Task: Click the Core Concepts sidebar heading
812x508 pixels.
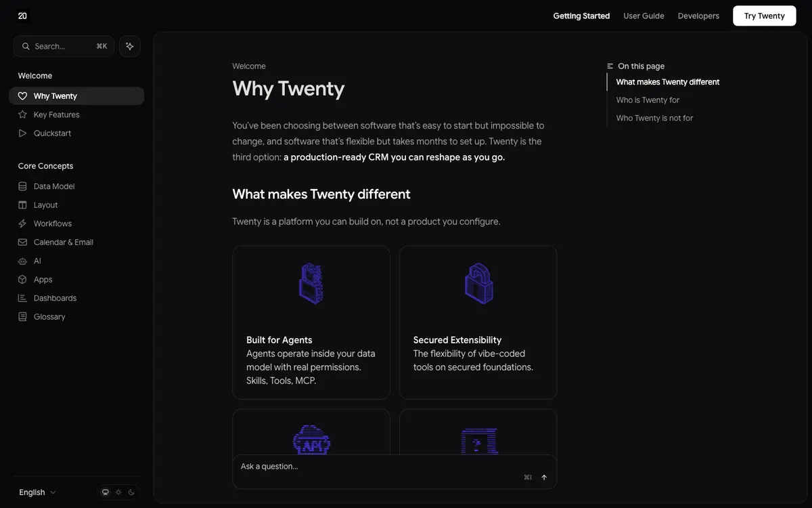Action: coord(45,166)
